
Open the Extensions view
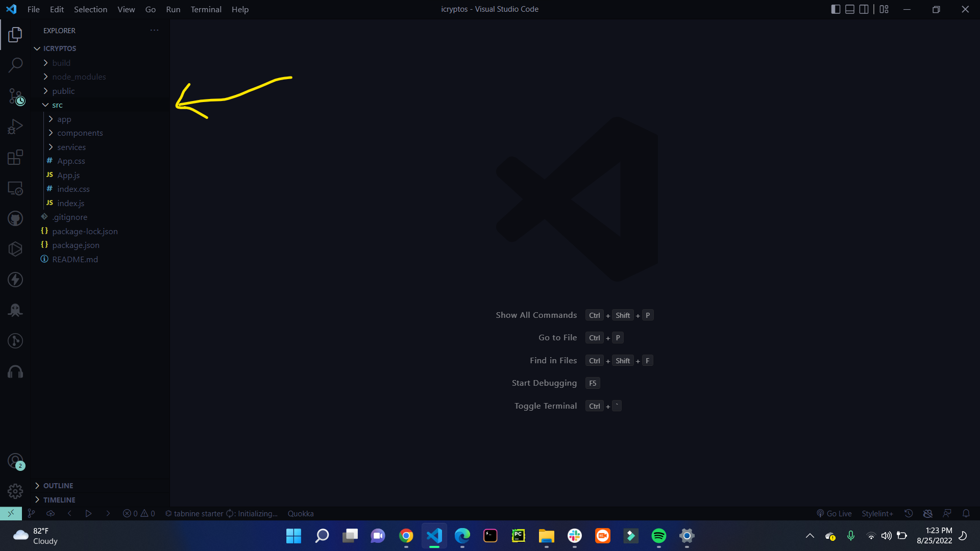point(15,157)
